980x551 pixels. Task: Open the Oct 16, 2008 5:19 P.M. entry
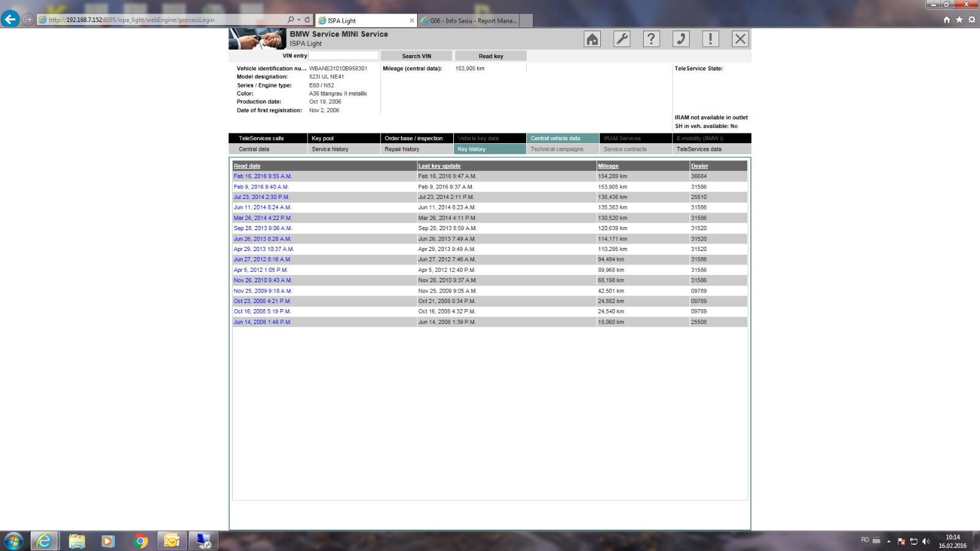coord(262,312)
